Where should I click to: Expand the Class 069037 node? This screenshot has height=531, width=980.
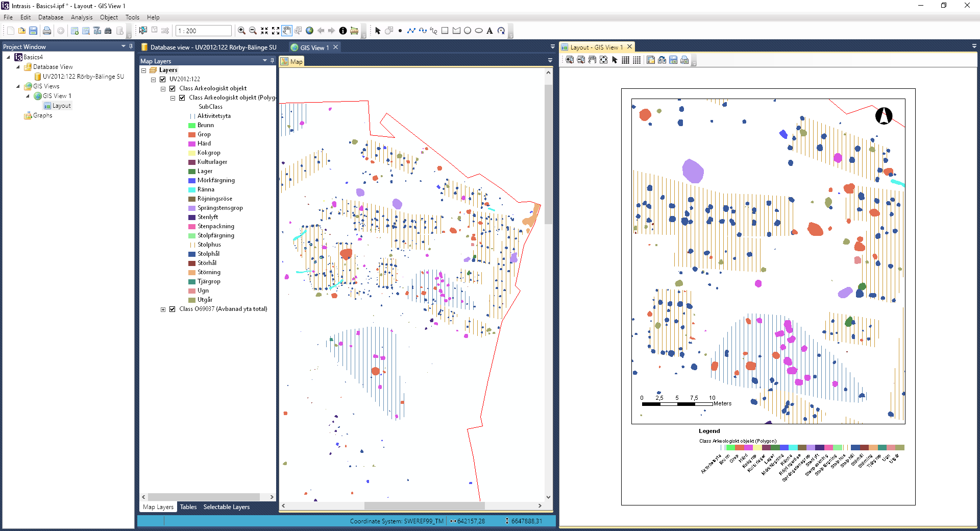tap(163, 309)
